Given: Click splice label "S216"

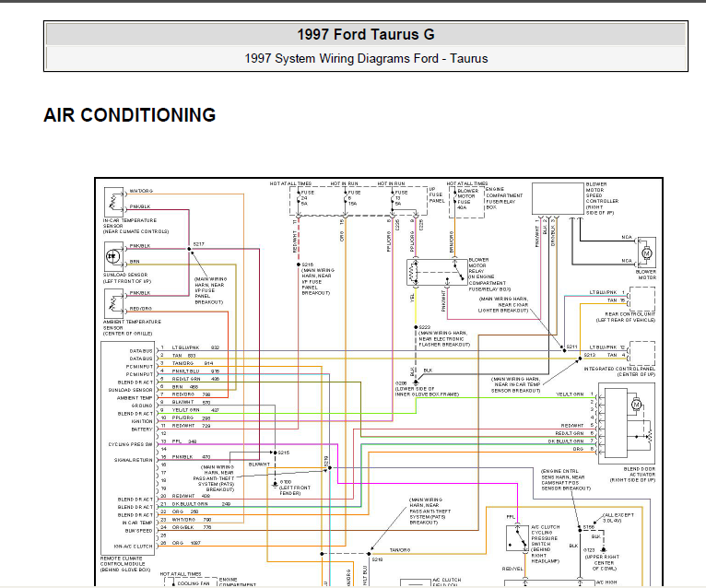Looking at the screenshot, I should (308, 265).
